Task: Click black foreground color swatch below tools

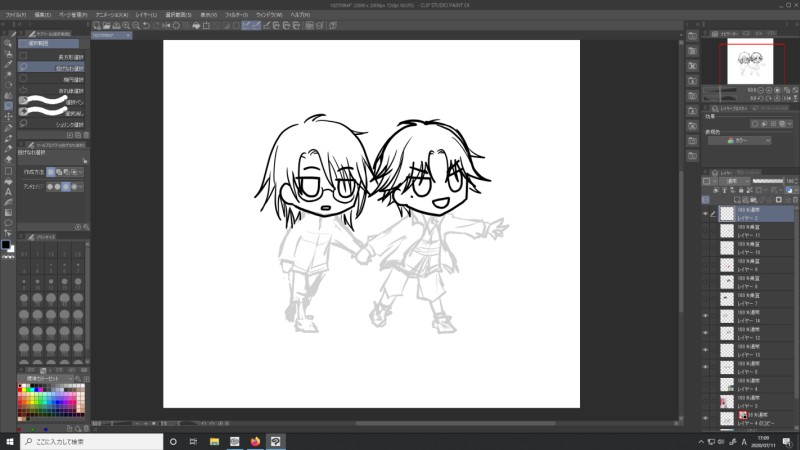Action: (x=6, y=245)
